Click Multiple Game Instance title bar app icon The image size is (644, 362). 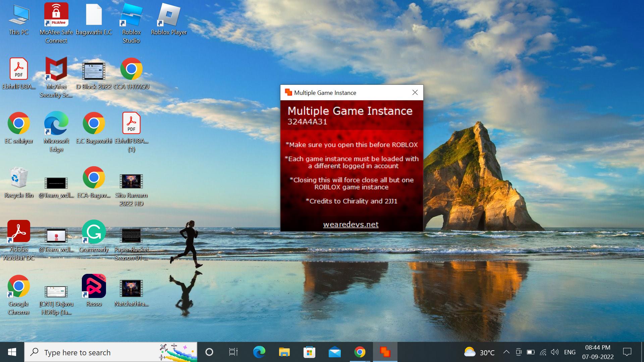(288, 93)
